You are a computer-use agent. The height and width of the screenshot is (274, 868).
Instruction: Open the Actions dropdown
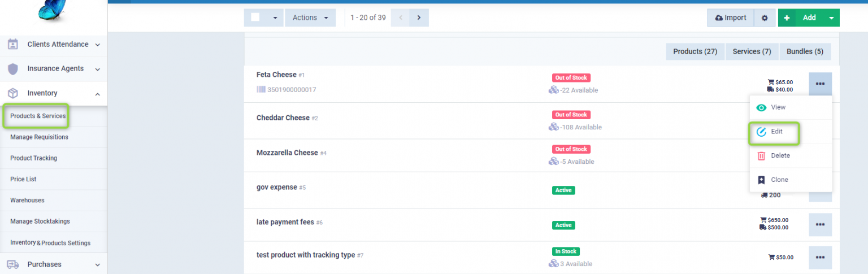pyautogui.click(x=310, y=18)
